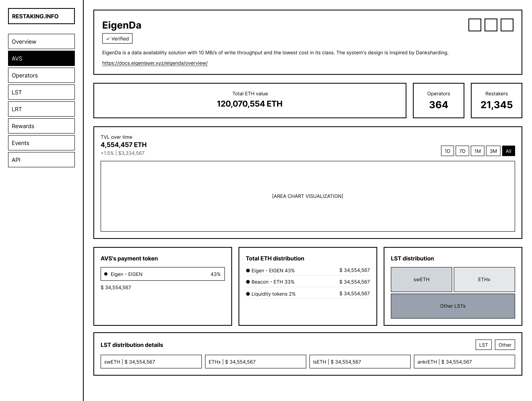This screenshot has height=401, width=532.
Task: Open Operators page from the sidebar
Action: point(41,75)
